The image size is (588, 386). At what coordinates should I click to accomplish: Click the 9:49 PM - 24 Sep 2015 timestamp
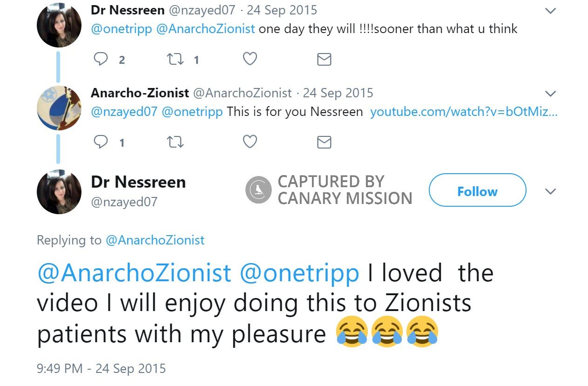(101, 369)
